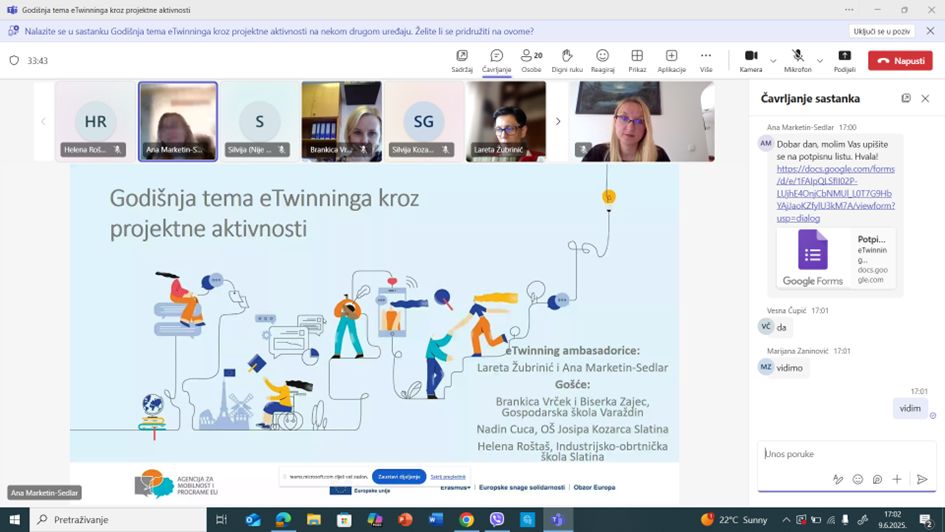The height and width of the screenshot is (532, 945).
Task: Show hidden system tray icons
Action: [x=786, y=519]
